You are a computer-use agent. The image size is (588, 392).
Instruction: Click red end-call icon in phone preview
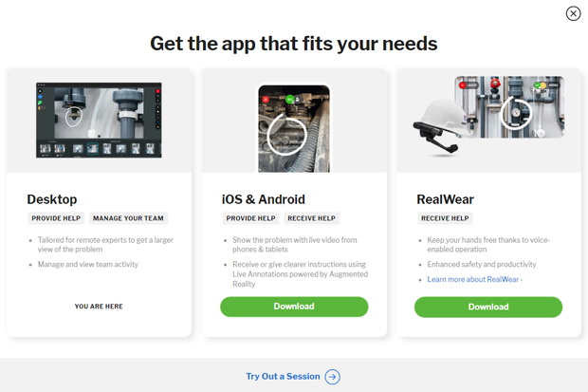(x=266, y=100)
